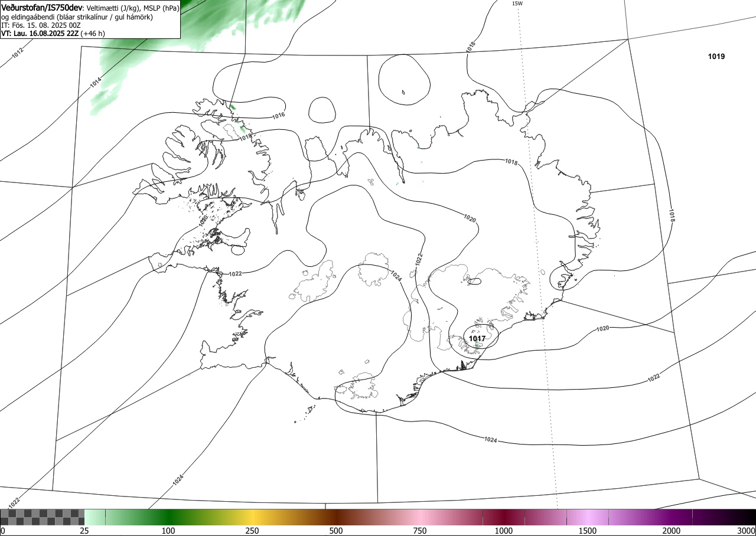The width and height of the screenshot is (756, 536).
Task: Pick the pink segment of the colorbar
Action: pos(420,517)
